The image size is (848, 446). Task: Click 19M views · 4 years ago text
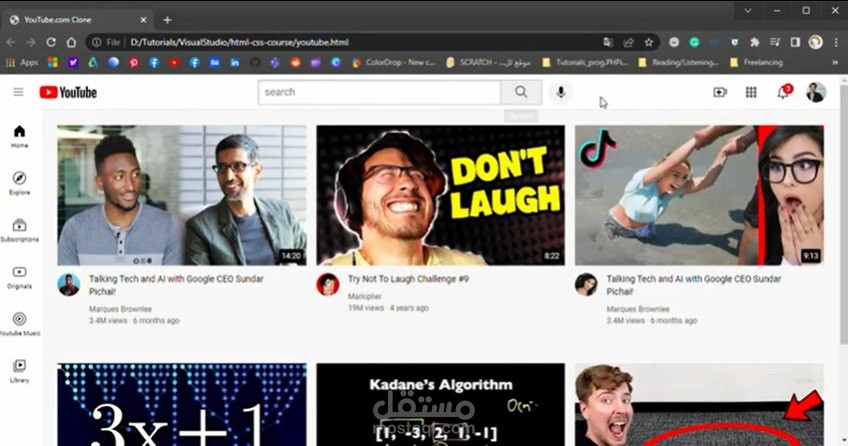pos(388,308)
